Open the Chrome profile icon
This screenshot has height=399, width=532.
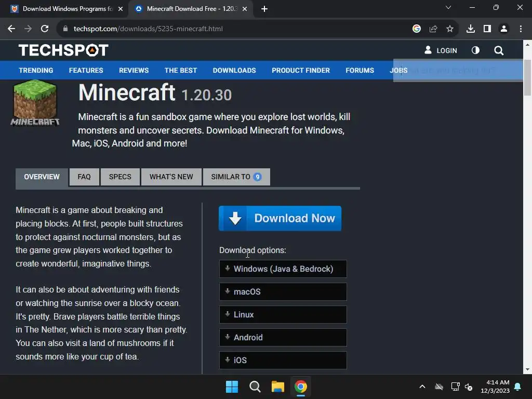point(504,29)
